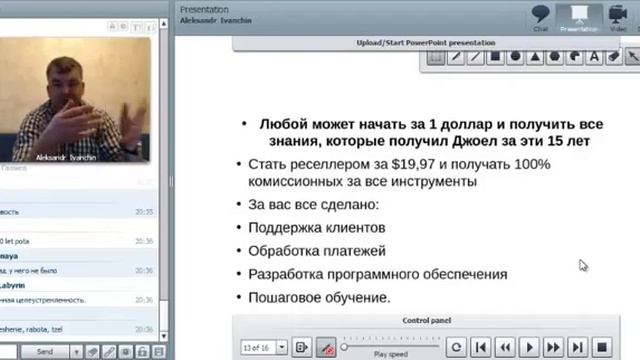640x360 pixels.
Task: Click slide bullet 'Разработка программного обеспечения'
Action: click(x=378, y=274)
